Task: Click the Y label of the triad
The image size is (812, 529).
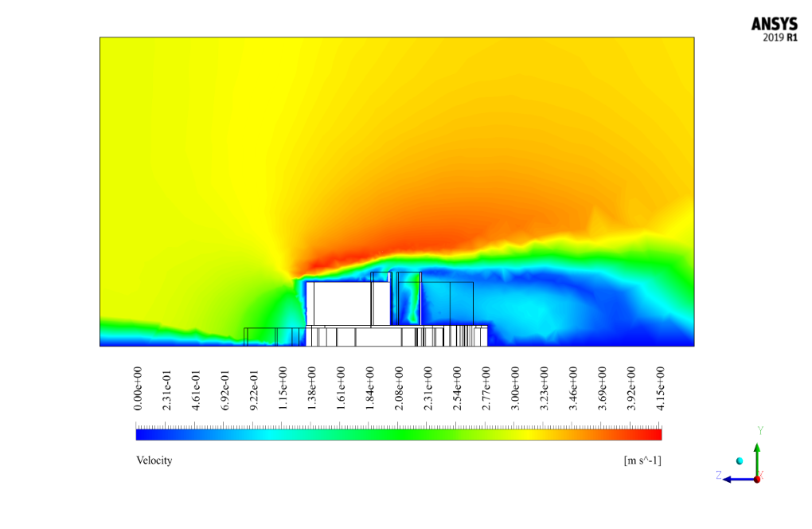Action: [x=760, y=430]
